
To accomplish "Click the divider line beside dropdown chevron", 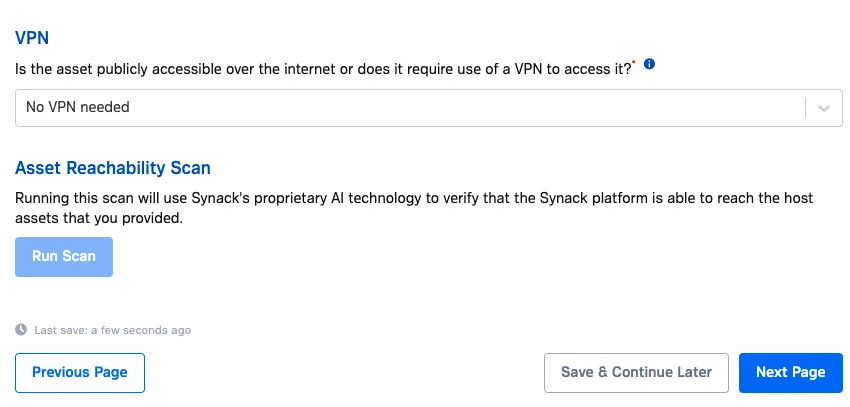I will pyautogui.click(x=805, y=107).
